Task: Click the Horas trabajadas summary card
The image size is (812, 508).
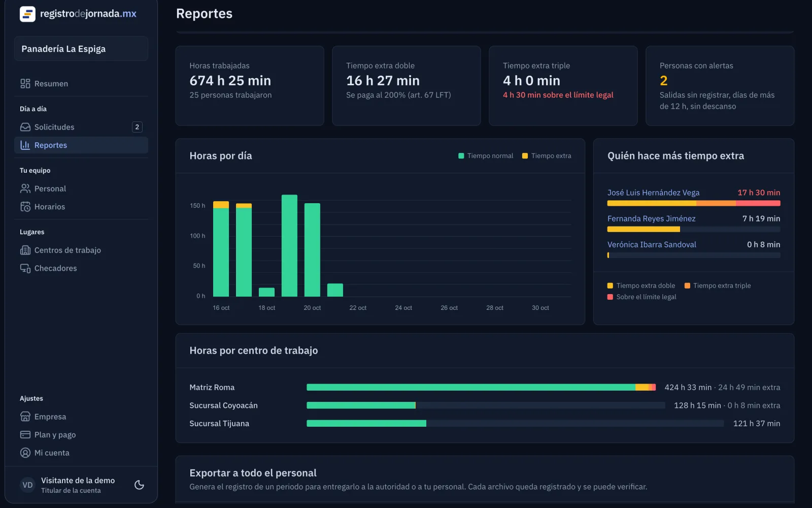Action: [x=250, y=86]
